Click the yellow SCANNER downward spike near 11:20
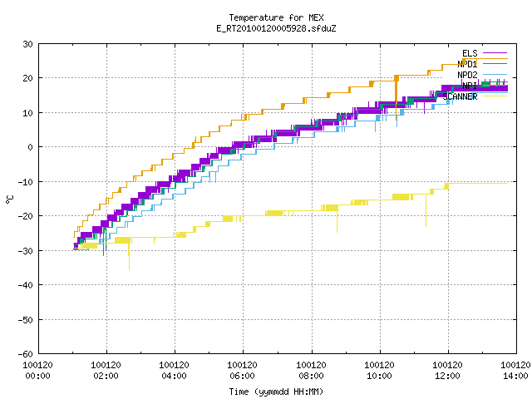 click(426, 210)
